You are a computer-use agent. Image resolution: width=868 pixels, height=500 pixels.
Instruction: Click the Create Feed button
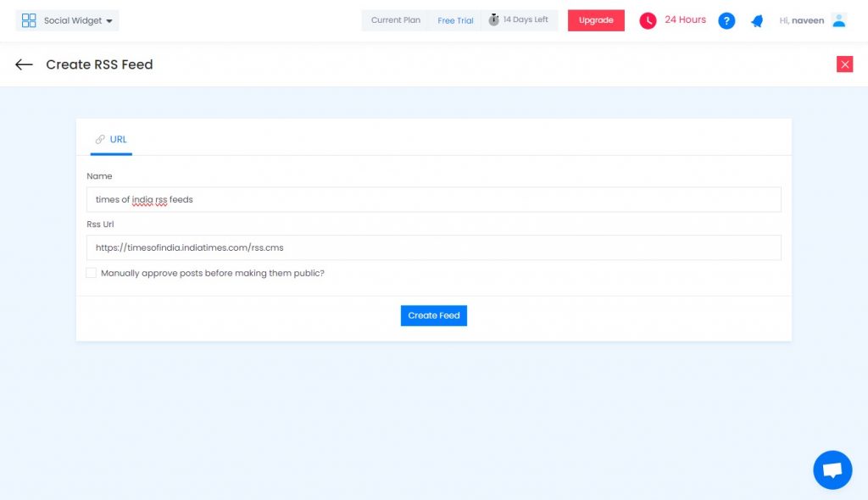coord(433,315)
